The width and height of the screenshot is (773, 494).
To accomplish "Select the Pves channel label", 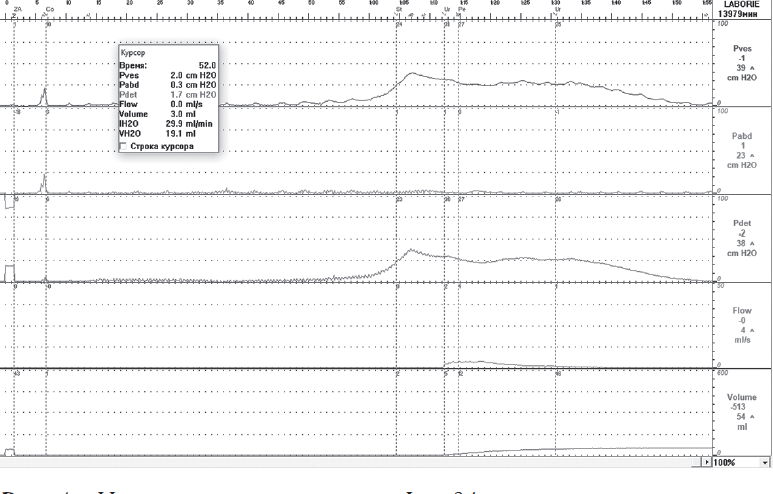I will point(741,48).
